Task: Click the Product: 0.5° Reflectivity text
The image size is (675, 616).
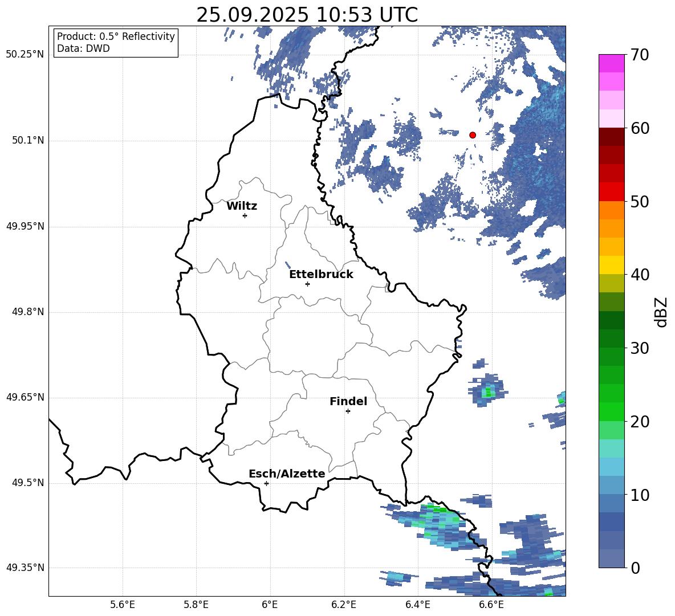Action: 116,36
